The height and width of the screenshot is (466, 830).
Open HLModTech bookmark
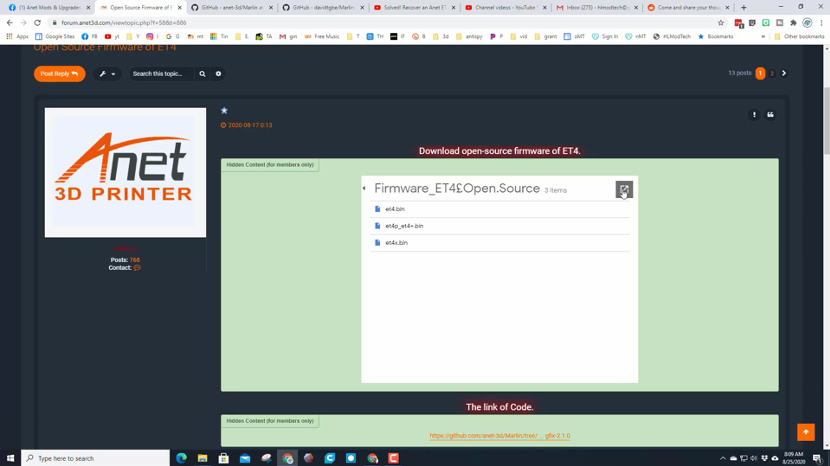pyautogui.click(x=672, y=37)
